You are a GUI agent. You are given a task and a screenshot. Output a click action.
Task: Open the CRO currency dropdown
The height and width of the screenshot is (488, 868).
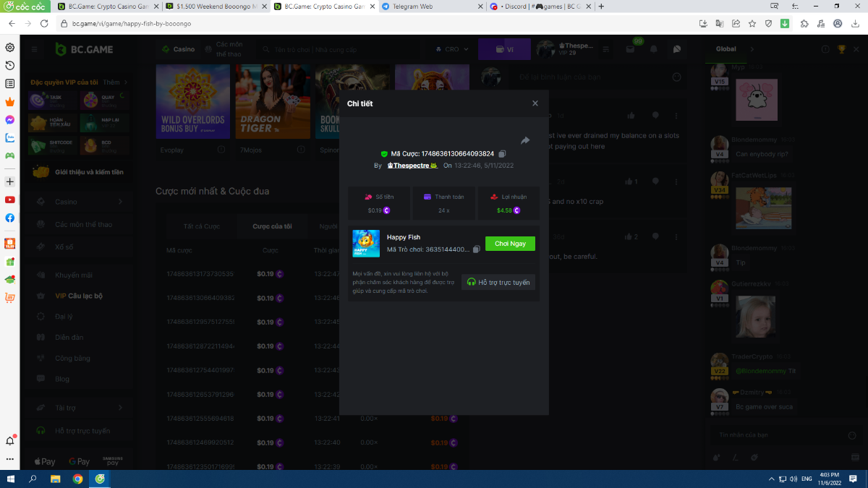pos(452,49)
